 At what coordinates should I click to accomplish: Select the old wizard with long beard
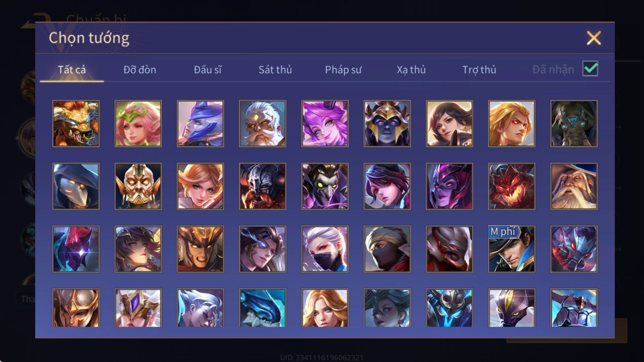pos(574,186)
